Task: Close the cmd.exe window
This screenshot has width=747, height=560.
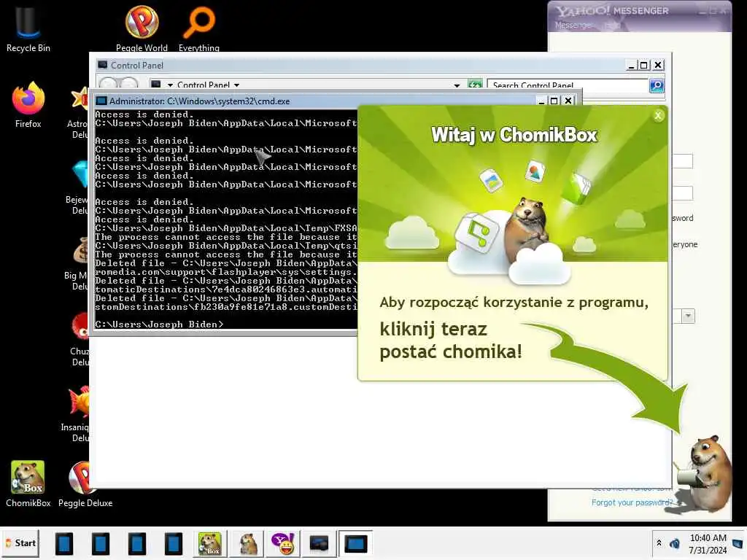Action: click(x=568, y=101)
